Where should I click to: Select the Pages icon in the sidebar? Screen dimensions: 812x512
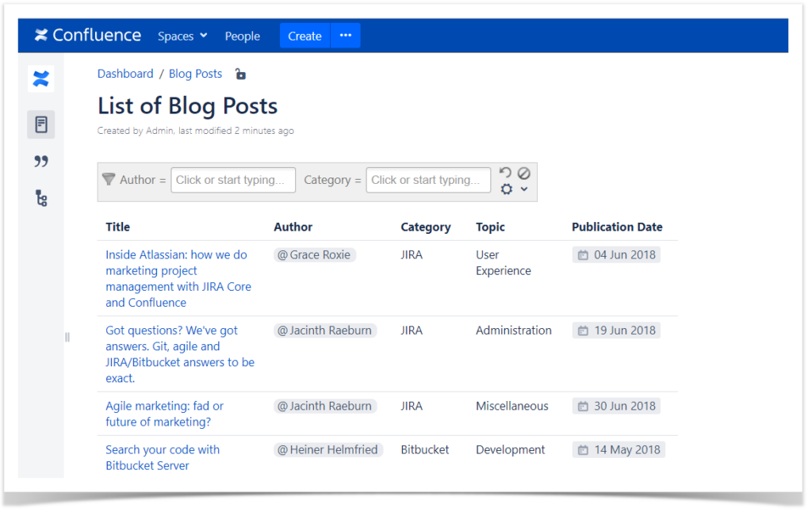[40, 124]
